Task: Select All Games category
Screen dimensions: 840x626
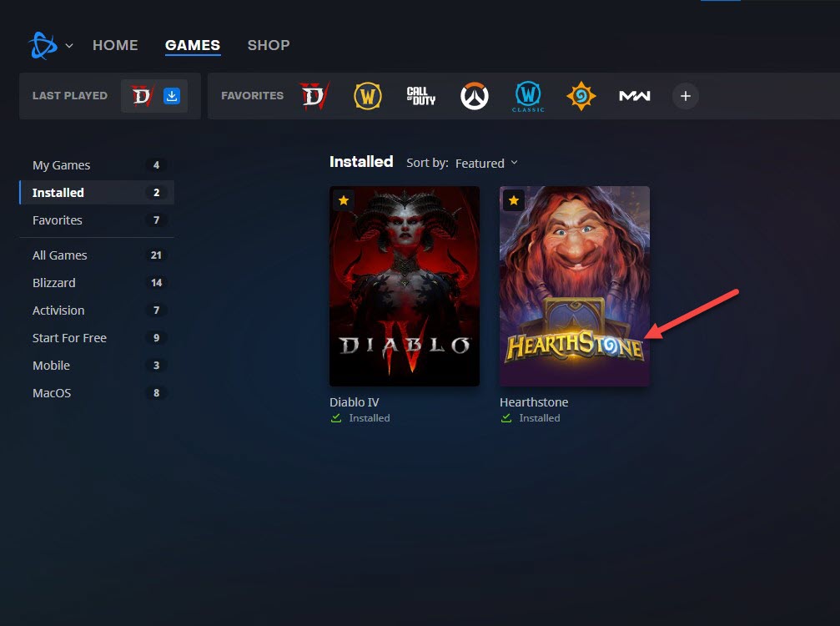Action: point(97,255)
